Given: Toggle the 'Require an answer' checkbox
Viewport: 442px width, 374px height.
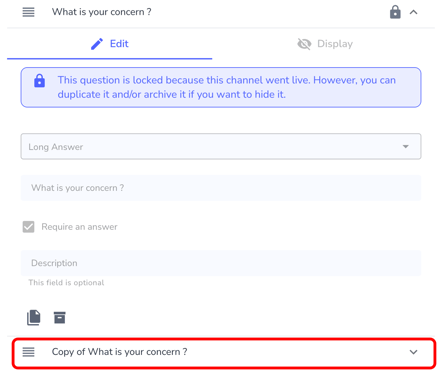Looking at the screenshot, I should click(28, 227).
